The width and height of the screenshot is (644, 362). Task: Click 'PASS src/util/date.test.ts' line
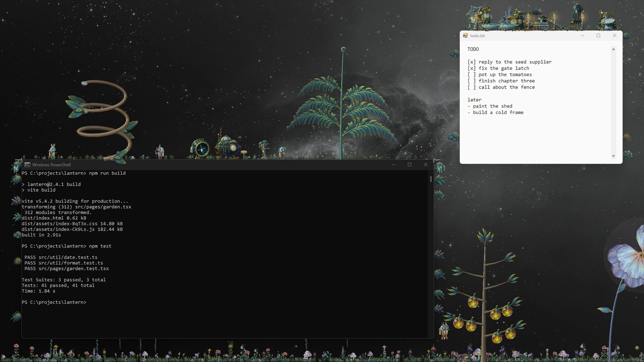click(x=61, y=257)
